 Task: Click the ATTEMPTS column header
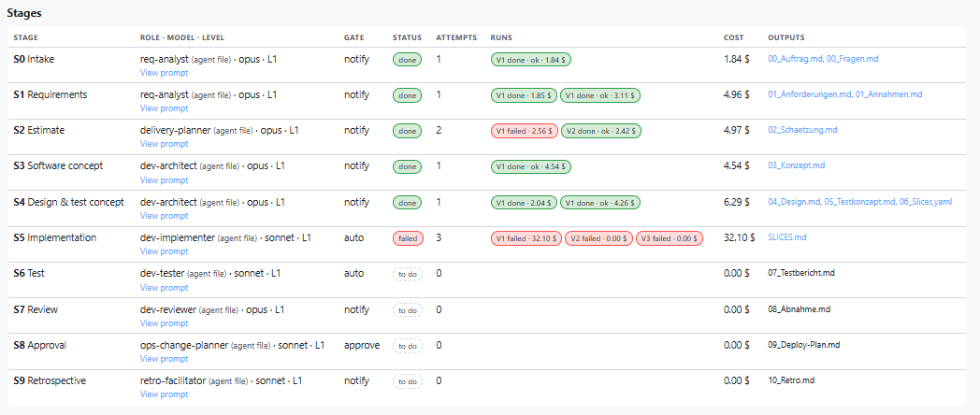(x=457, y=37)
